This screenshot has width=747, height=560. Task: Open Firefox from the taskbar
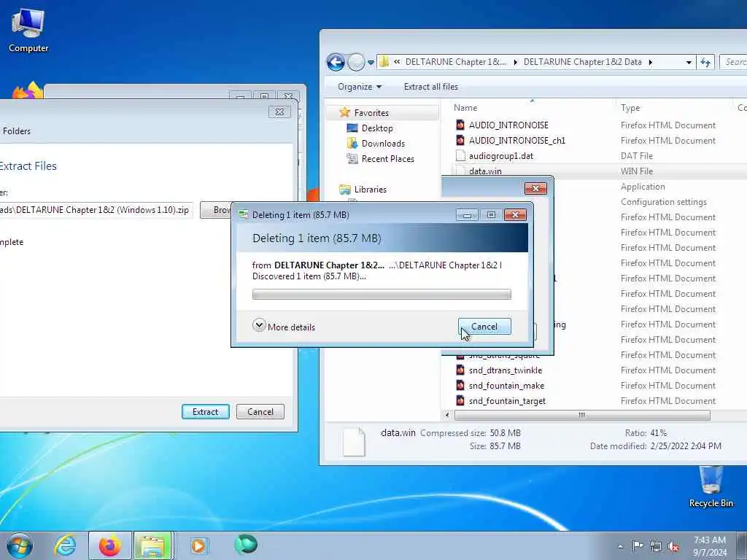click(109, 545)
